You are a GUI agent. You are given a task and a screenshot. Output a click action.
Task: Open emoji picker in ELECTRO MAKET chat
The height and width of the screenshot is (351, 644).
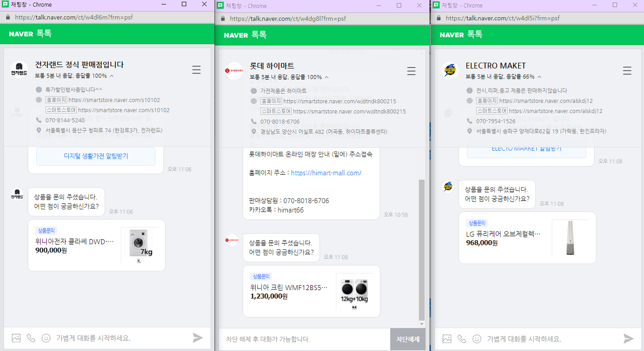477,338
